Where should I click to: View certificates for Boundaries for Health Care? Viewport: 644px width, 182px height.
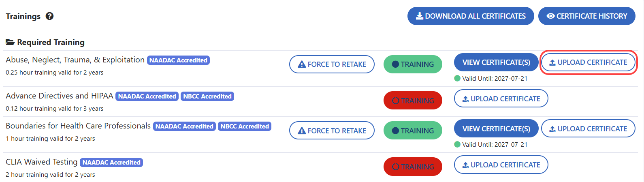(496, 128)
